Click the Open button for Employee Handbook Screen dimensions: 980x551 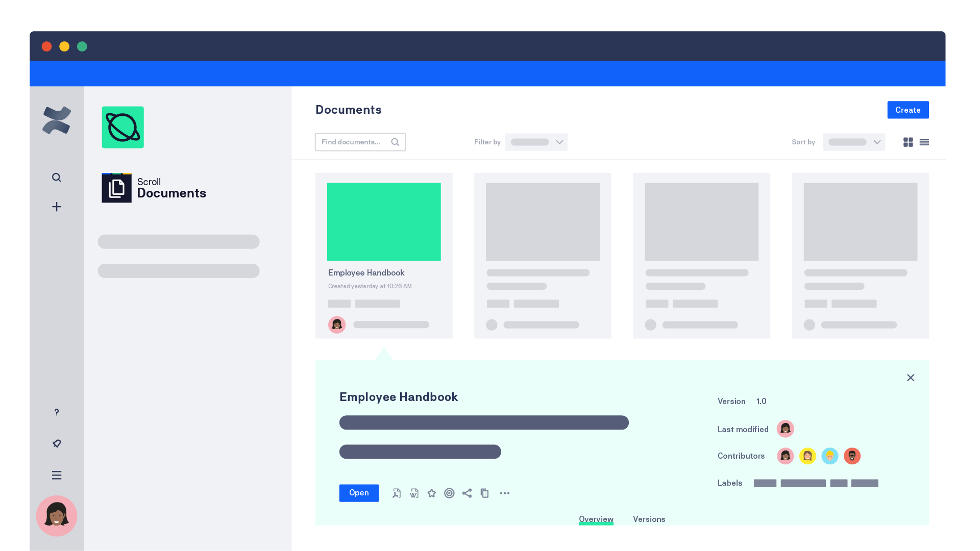click(359, 493)
